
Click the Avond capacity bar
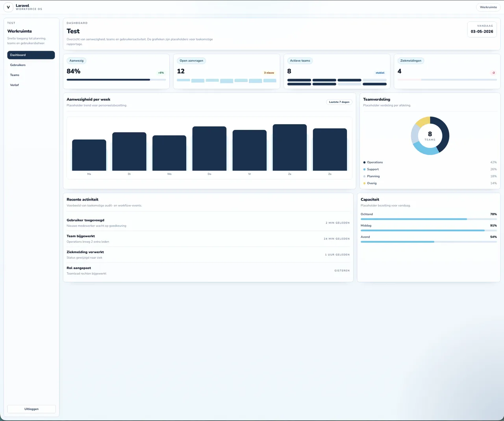(429, 242)
